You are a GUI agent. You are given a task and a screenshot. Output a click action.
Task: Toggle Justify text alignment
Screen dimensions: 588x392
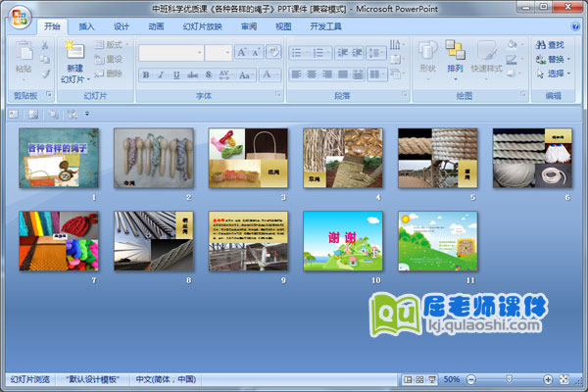click(x=342, y=74)
